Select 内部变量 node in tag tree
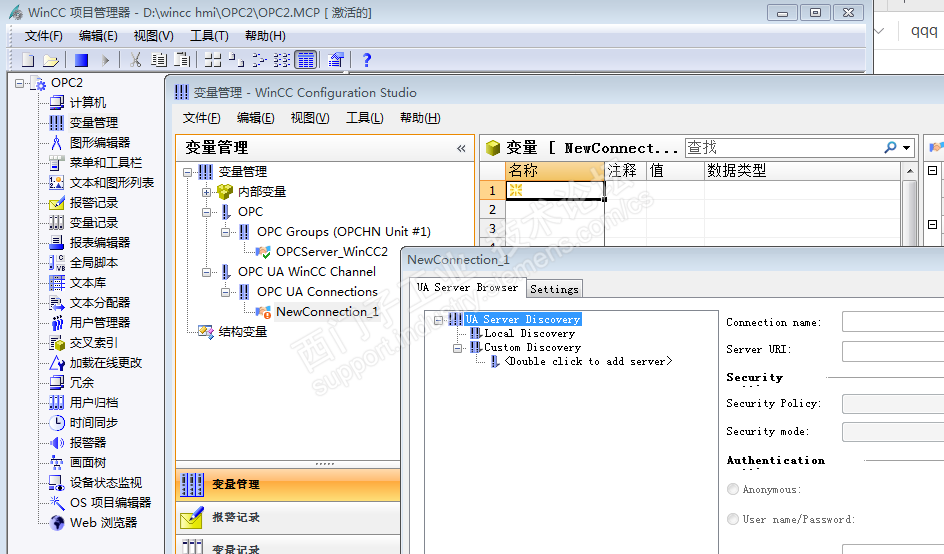This screenshot has width=944, height=554. 262,192
